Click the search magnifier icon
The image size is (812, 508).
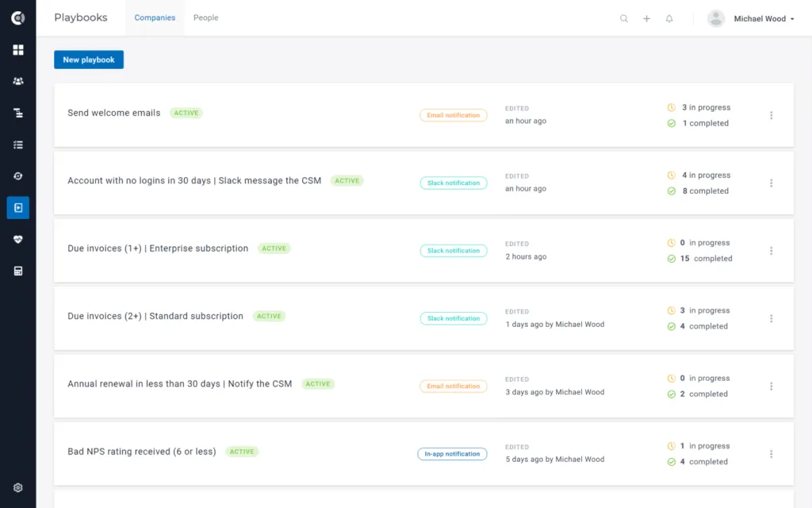pos(624,19)
